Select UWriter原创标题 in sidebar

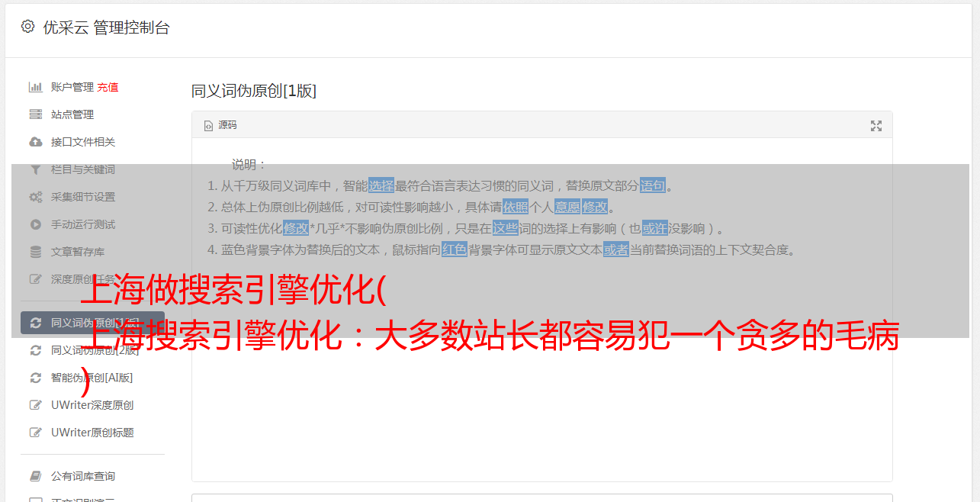pos(92,433)
